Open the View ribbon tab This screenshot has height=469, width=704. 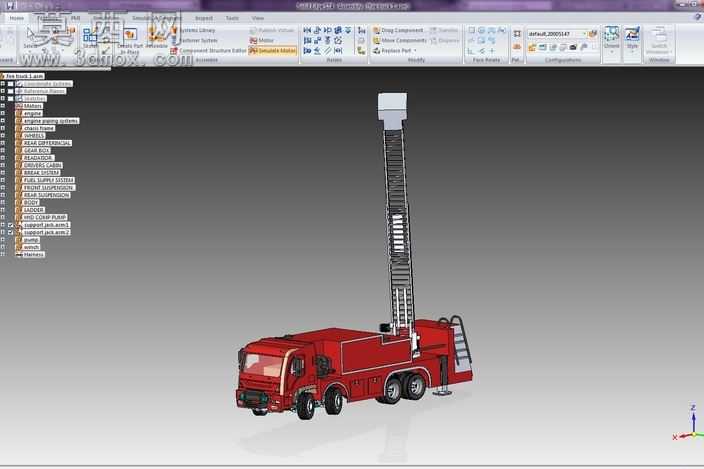[258, 18]
